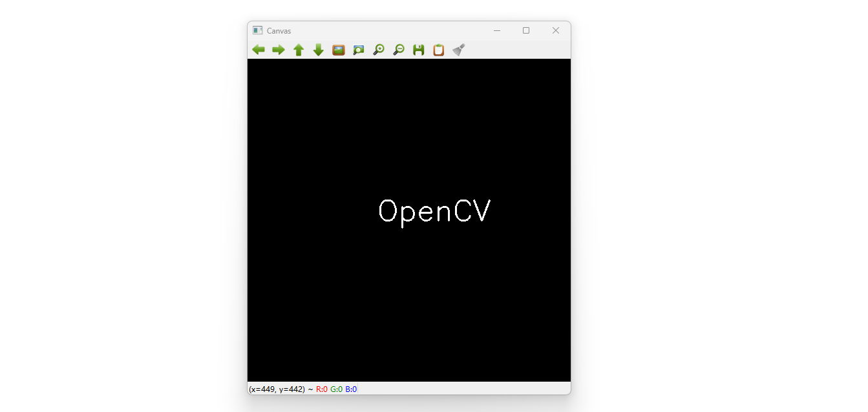Viewport: 868px width, 412px height.
Task: Open the properties window via clipboard icon
Action: 438,49
